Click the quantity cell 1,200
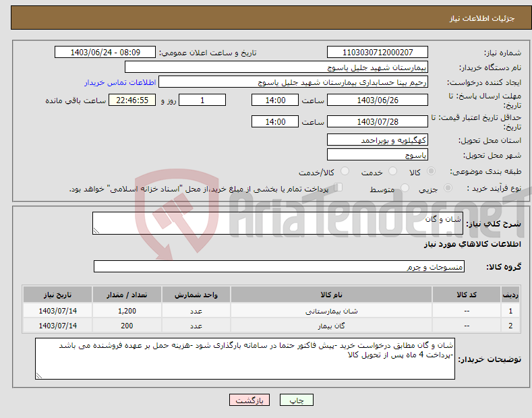532x418 pixels. coord(127,311)
